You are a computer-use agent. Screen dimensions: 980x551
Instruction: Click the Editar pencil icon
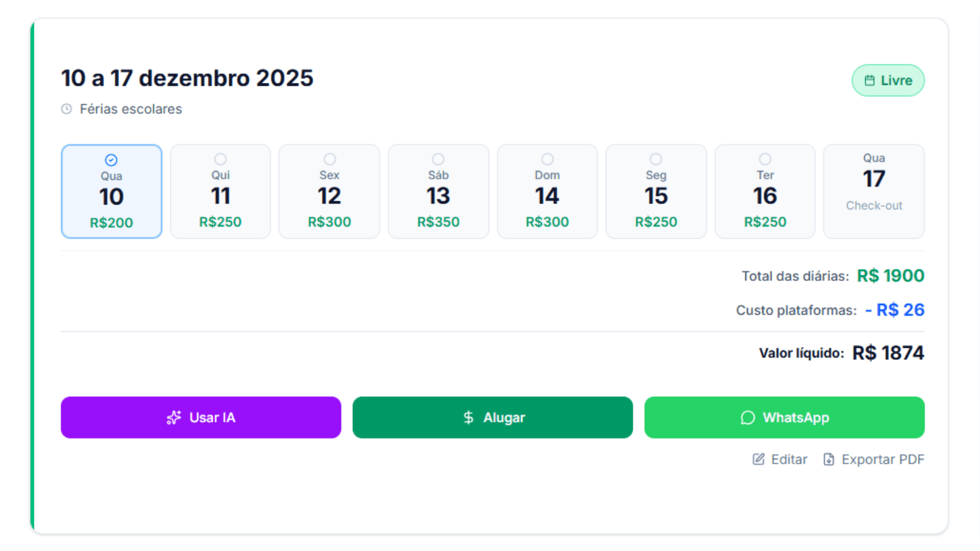(758, 459)
